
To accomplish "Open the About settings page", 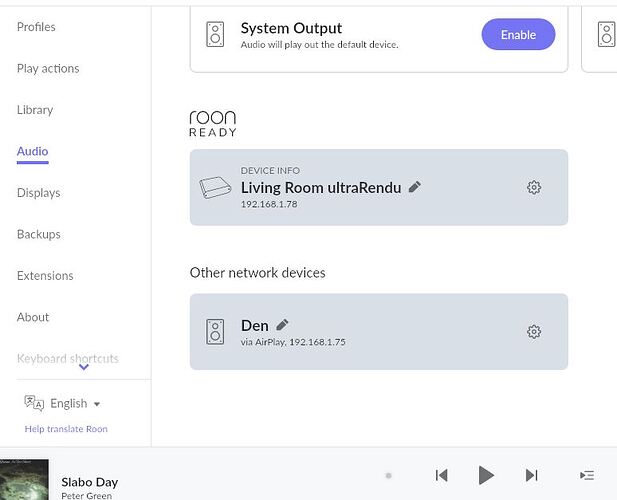I will tap(33, 317).
